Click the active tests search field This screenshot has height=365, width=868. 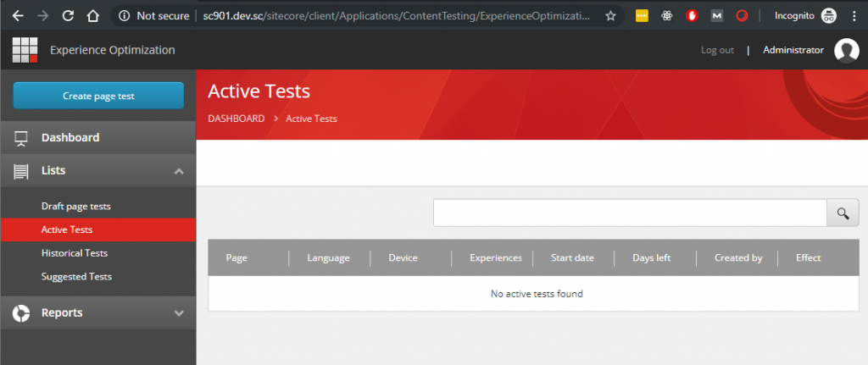629,213
